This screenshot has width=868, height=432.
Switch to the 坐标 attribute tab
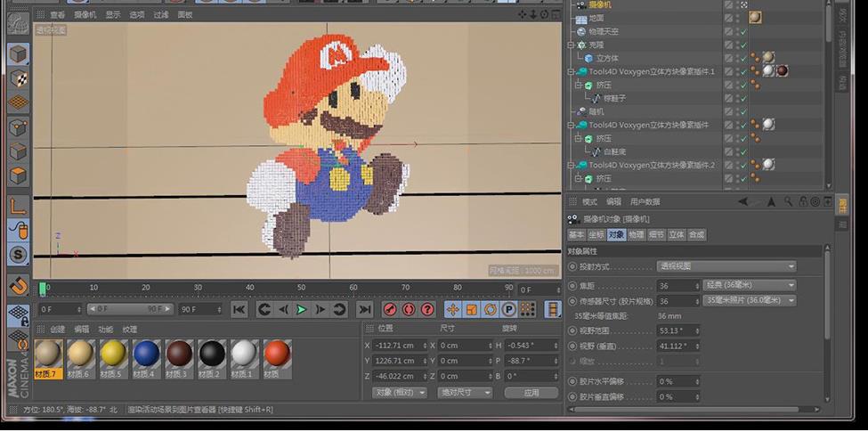(x=596, y=235)
